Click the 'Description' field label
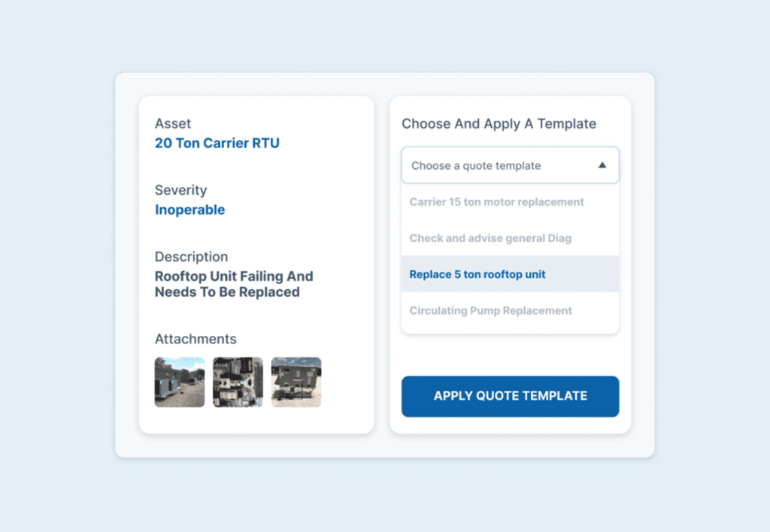The width and height of the screenshot is (770, 532). [x=191, y=256]
